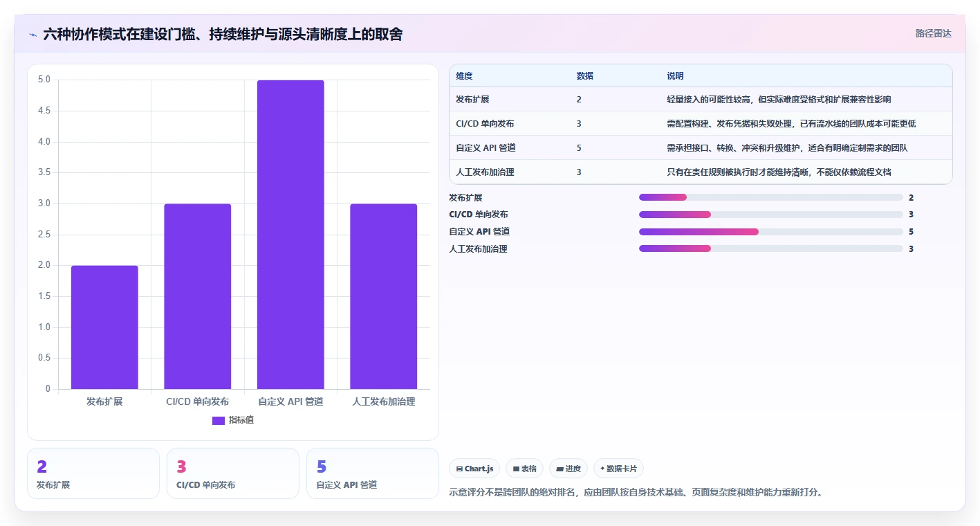The image size is (980, 526).
Task: Click the 5.0 y-axis label
Action: (x=44, y=80)
